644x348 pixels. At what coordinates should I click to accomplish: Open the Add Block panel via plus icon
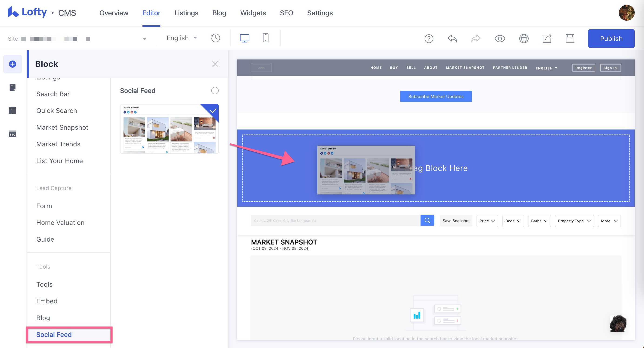coord(12,64)
